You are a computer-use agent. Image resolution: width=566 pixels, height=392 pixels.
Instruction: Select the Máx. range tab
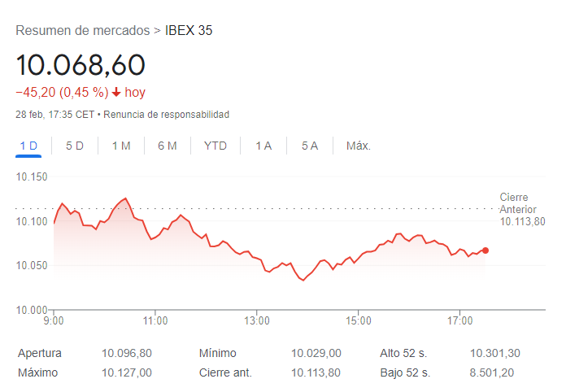pyautogui.click(x=359, y=146)
